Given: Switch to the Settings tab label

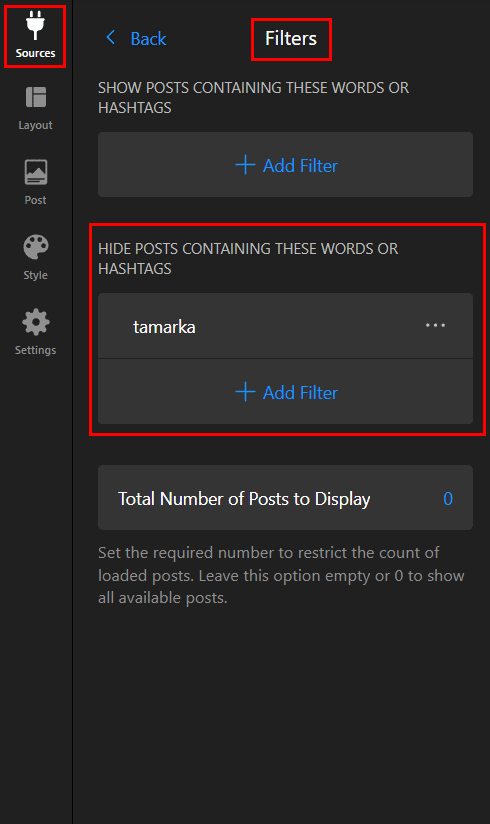Looking at the screenshot, I should pyautogui.click(x=35, y=350).
